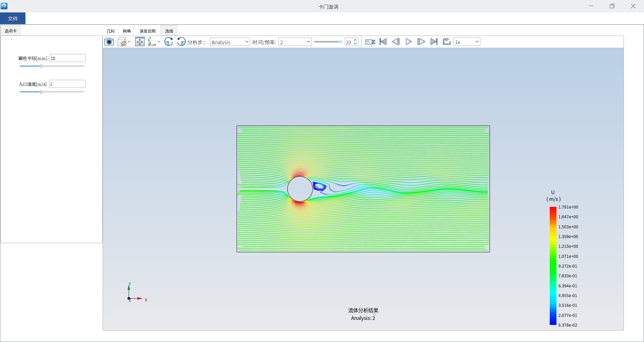644x342 pixels.
Task: Open the axis orientation view dropdown arrow
Action: [159, 42]
